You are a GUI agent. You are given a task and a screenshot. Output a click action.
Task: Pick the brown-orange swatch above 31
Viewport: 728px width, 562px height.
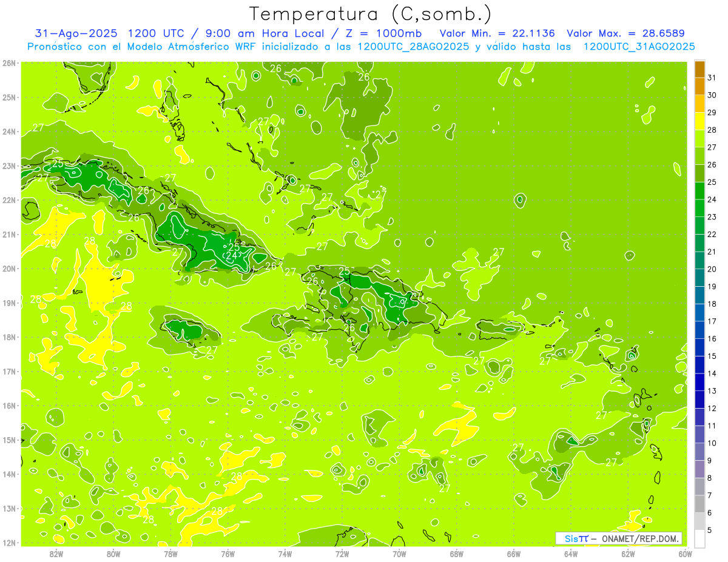(x=699, y=69)
